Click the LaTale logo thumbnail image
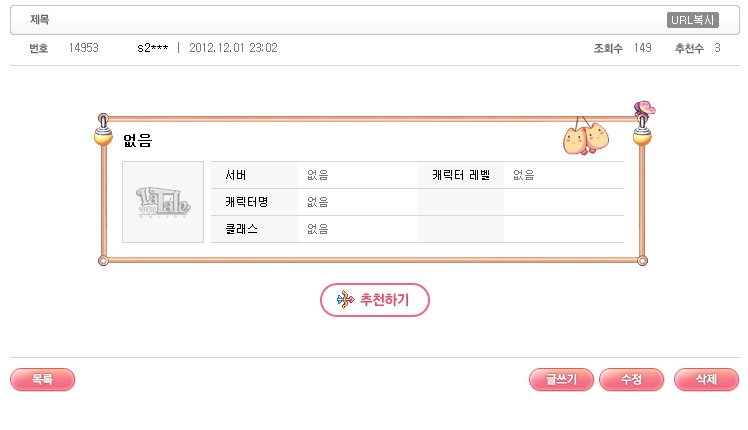The image size is (748, 430). click(163, 202)
